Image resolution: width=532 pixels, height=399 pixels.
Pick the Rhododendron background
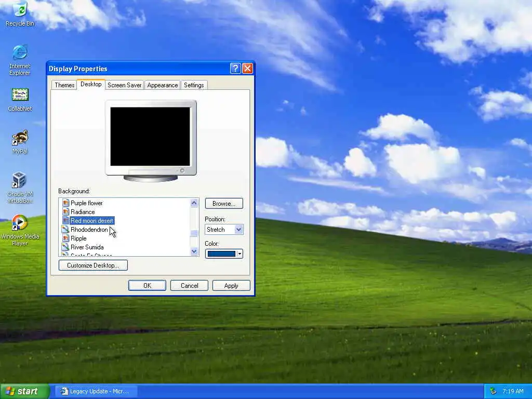pyautogui.click(x=89, y=229)
